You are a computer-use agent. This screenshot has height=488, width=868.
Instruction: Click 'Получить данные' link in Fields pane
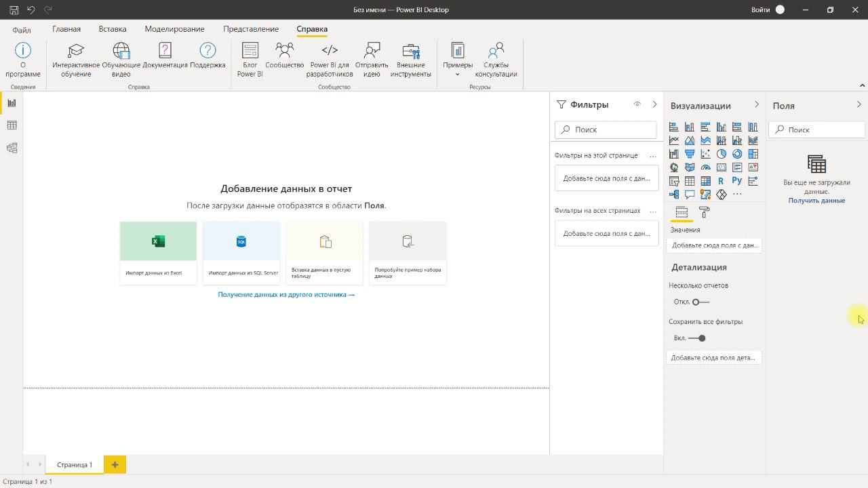pyautogui.click(x=816, y=201)
